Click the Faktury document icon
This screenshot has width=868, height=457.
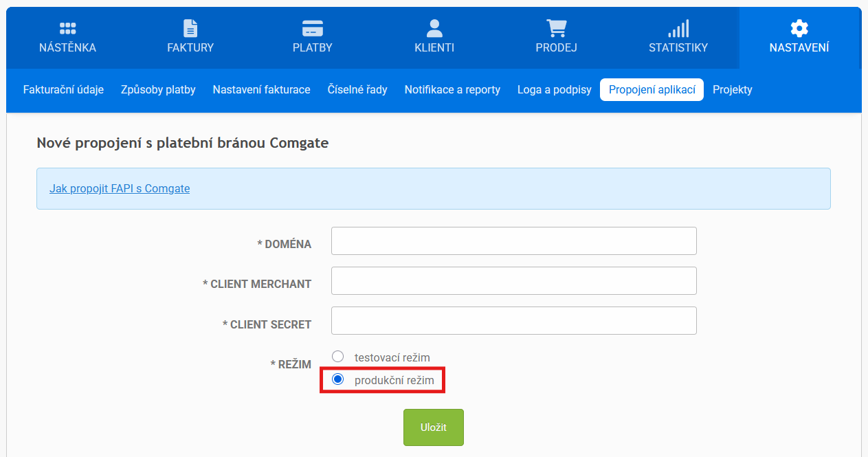coord(190,28)
